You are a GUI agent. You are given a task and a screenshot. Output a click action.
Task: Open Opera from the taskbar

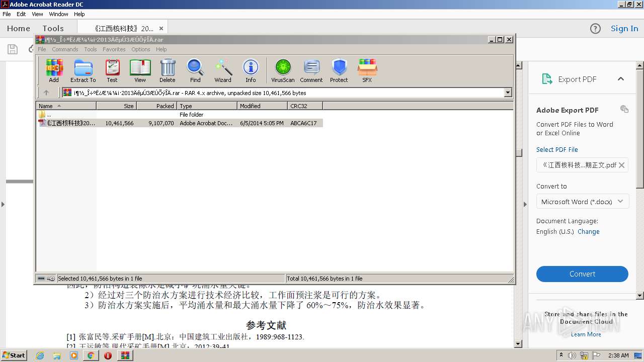pyautogui.click(x=108, y=355)
